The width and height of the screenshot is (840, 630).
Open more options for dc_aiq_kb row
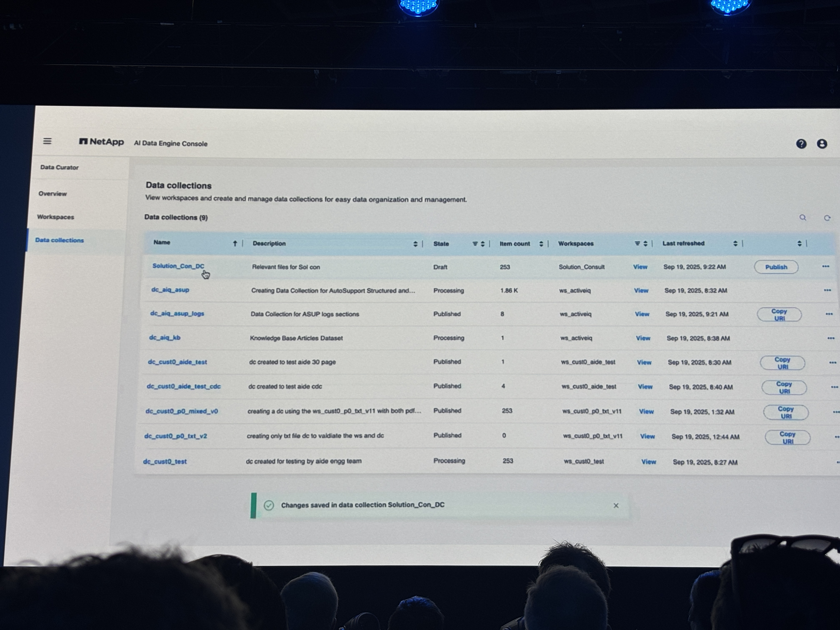[830, 338]
